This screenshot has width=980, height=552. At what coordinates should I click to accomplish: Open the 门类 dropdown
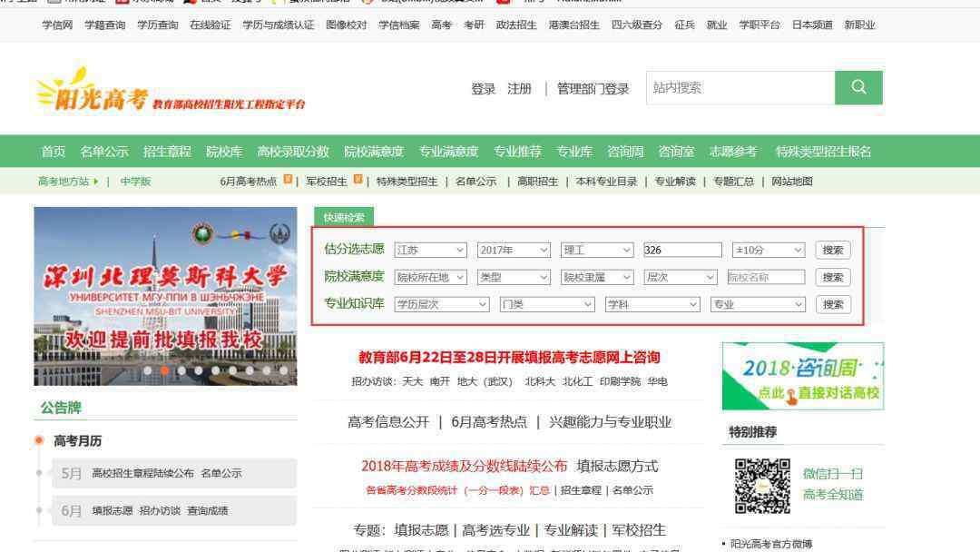pyautogui.click(x=547, y=304)
